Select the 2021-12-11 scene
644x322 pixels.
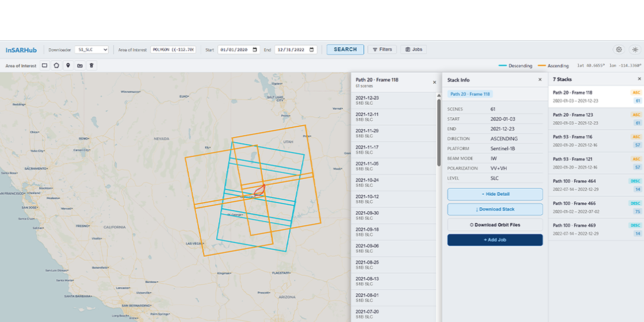(393, 117)
